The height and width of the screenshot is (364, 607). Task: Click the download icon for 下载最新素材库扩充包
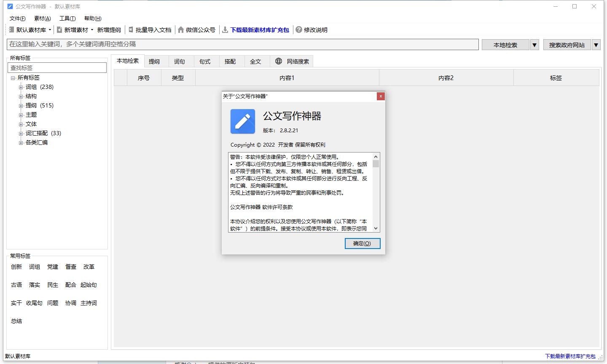(226, 30)
